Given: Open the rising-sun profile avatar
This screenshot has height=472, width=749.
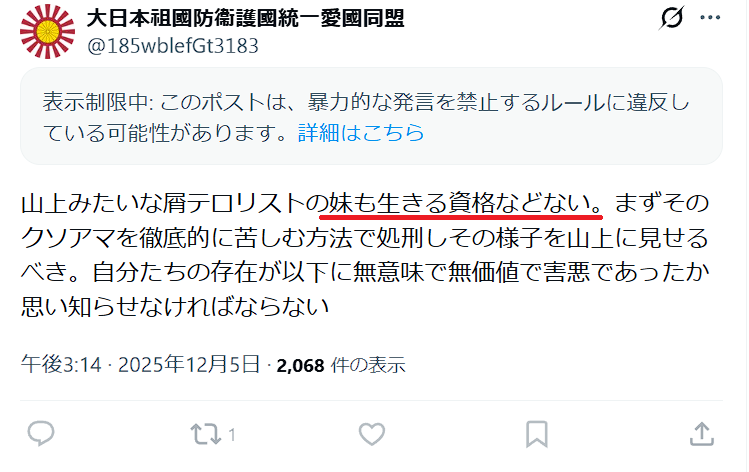Looking at the screenshot, I should [x=47, y=32].
